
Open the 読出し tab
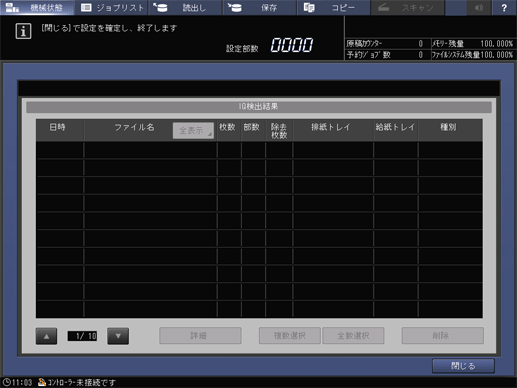tap(185, 7)
